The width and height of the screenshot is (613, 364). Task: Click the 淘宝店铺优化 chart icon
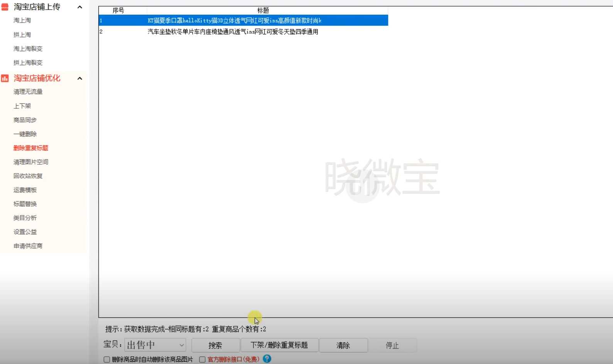pos(5,78)
